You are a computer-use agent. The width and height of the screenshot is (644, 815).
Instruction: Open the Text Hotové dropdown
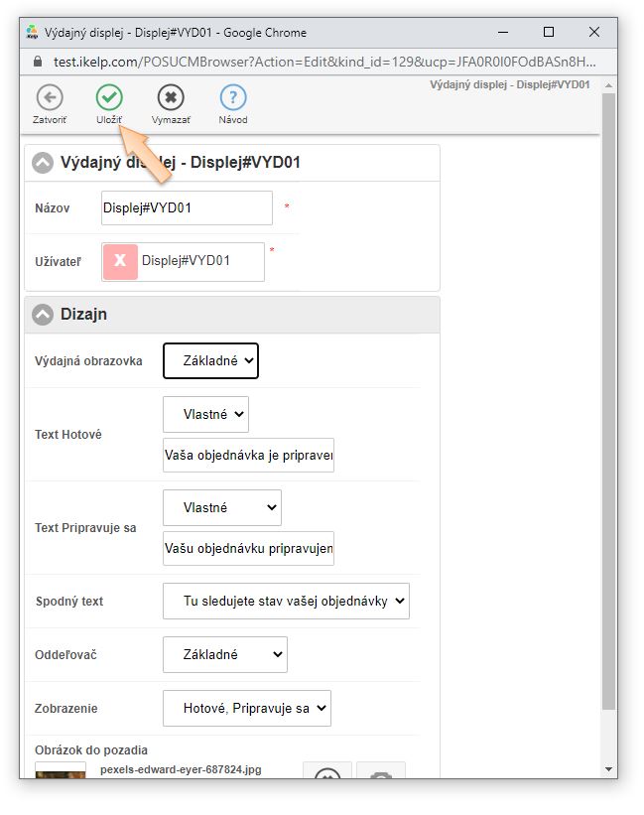[205, 414]
